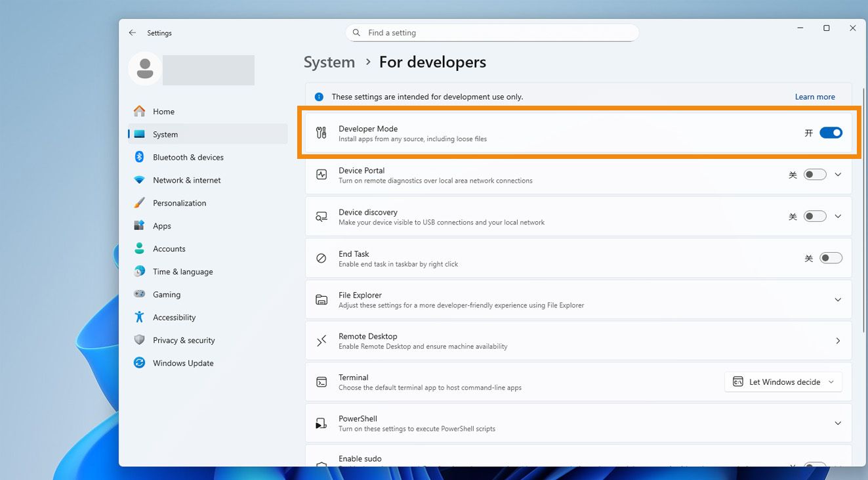
Task: Click the Remote Desktop icon
Action: (321, 341)
